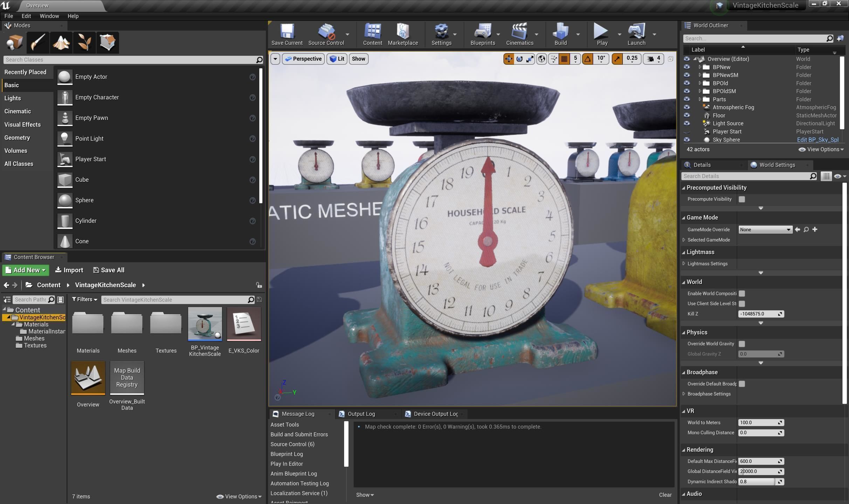
Task: Click the Launch toolbar icon
Action: tap(636, 34)
